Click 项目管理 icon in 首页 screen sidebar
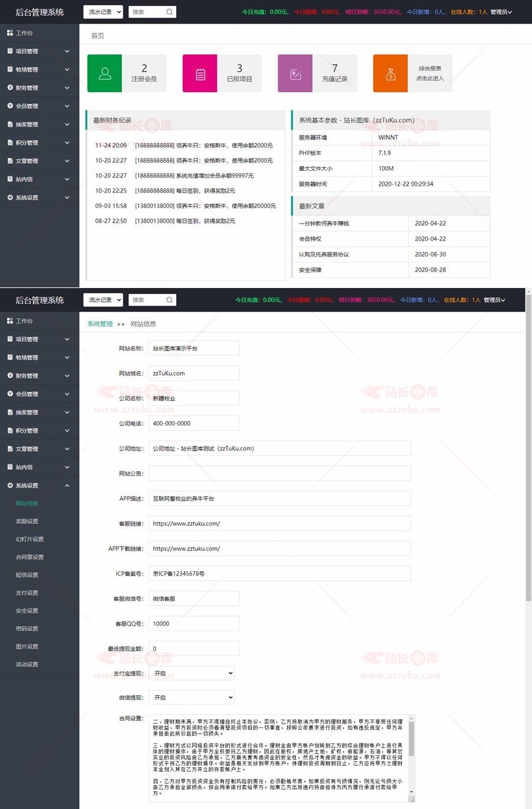 click(x=9, y=51)
